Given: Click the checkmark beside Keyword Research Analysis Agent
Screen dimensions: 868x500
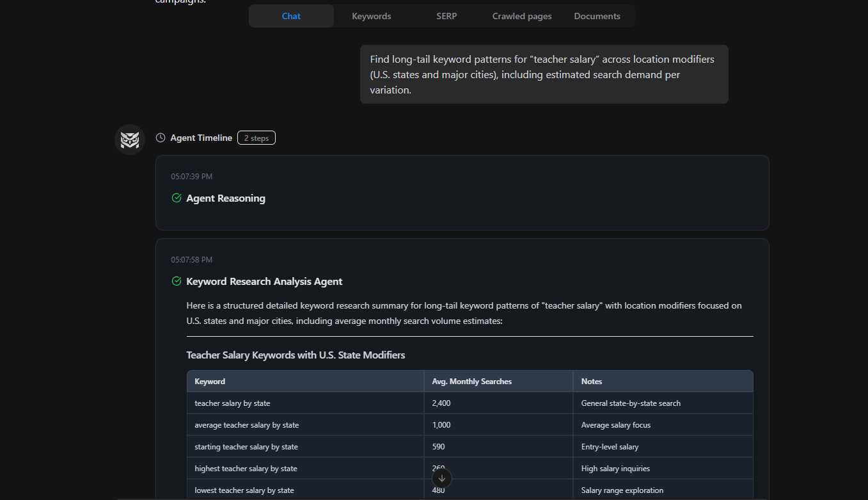Looking at the screenshot, I should click(176, 281).
